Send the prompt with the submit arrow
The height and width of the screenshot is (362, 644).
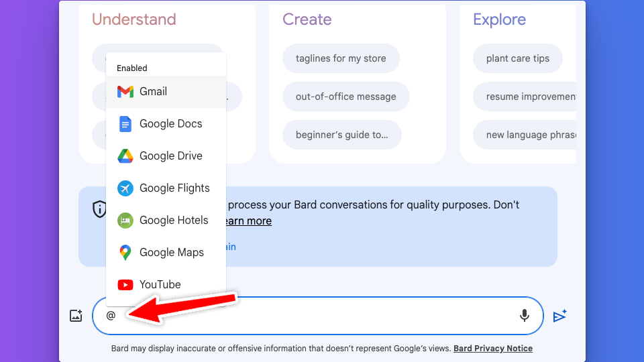click(x=560, y=316)
